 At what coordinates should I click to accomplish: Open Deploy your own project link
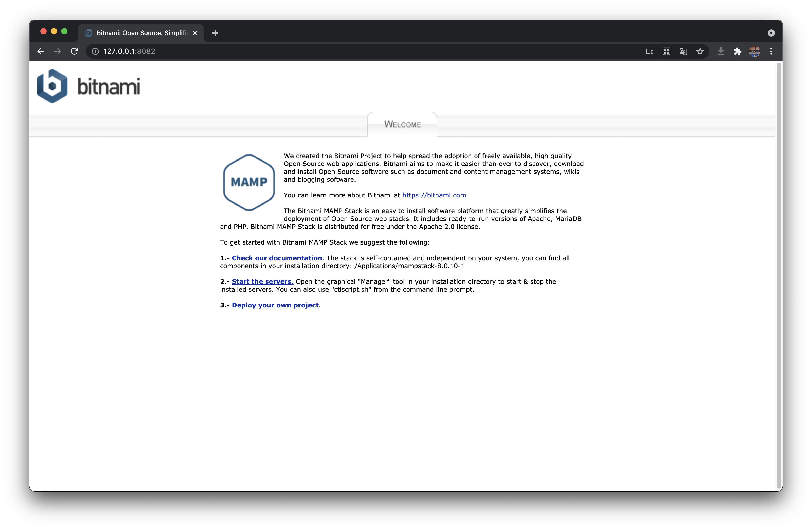275,305
